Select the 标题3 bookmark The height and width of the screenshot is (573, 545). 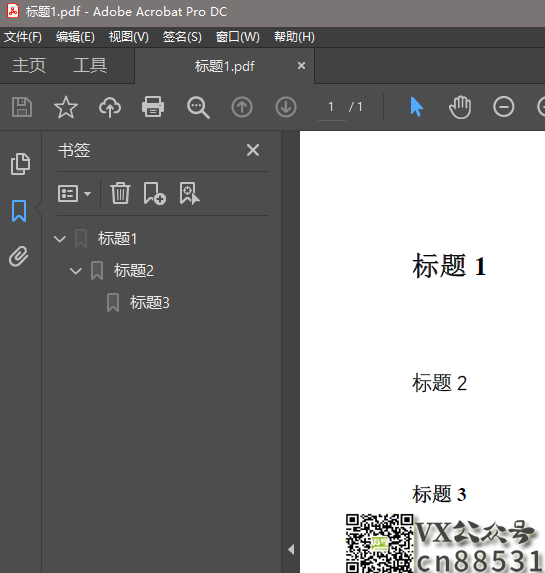150,303
